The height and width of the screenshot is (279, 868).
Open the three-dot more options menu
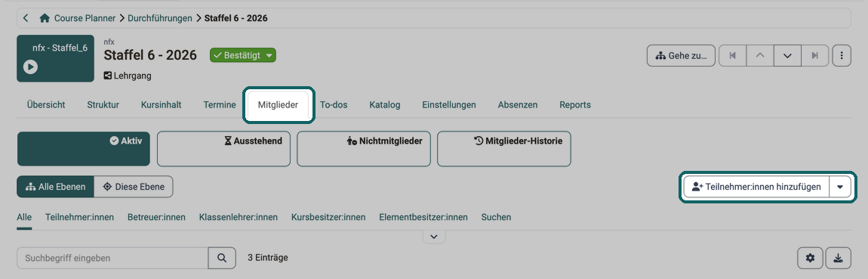pyautogui.click(x=842, y=56)
